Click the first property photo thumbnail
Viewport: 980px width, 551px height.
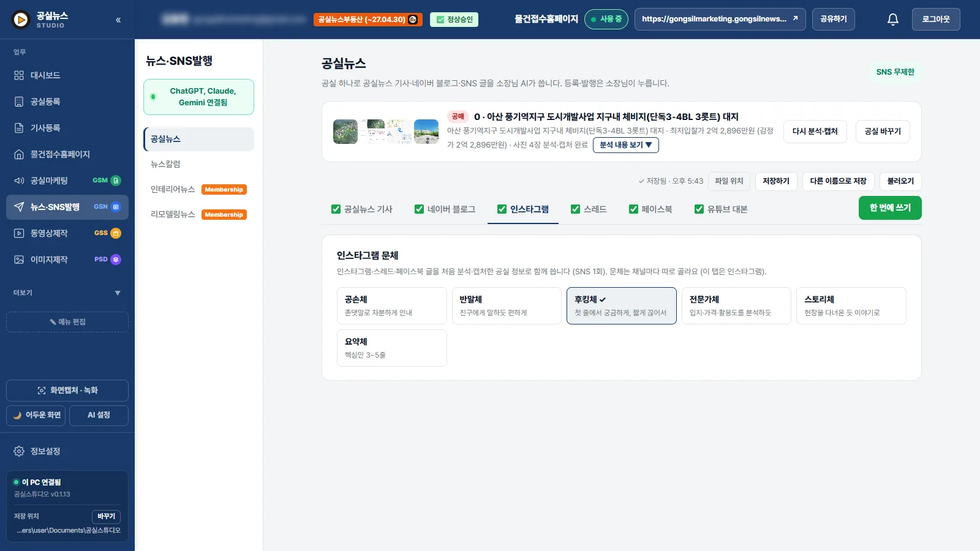pos(345,132)
